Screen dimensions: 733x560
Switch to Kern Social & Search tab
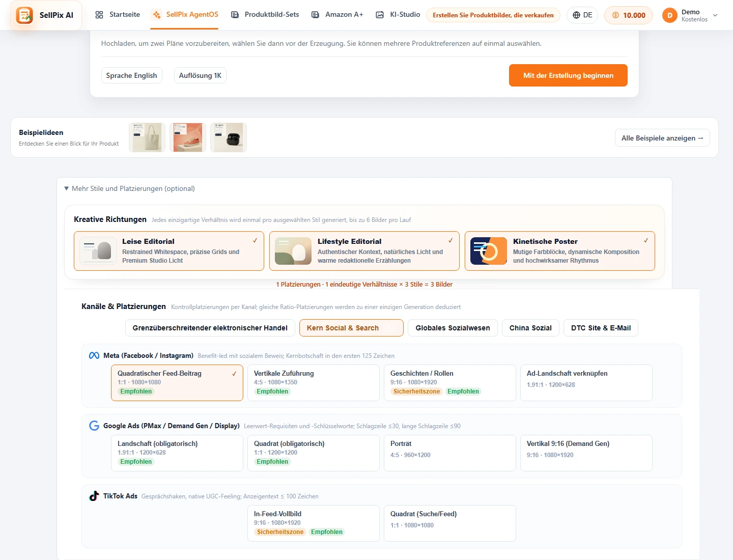pos(351,328)
